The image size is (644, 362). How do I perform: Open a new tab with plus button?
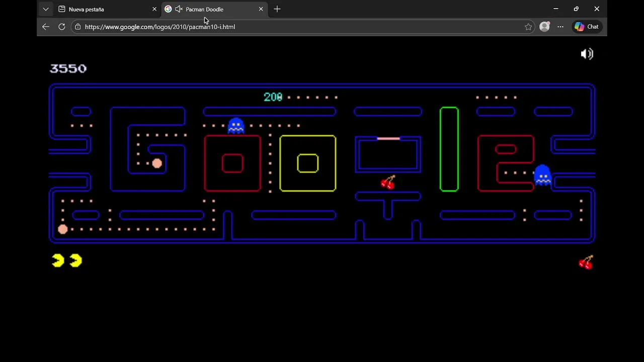pos(277,9)
